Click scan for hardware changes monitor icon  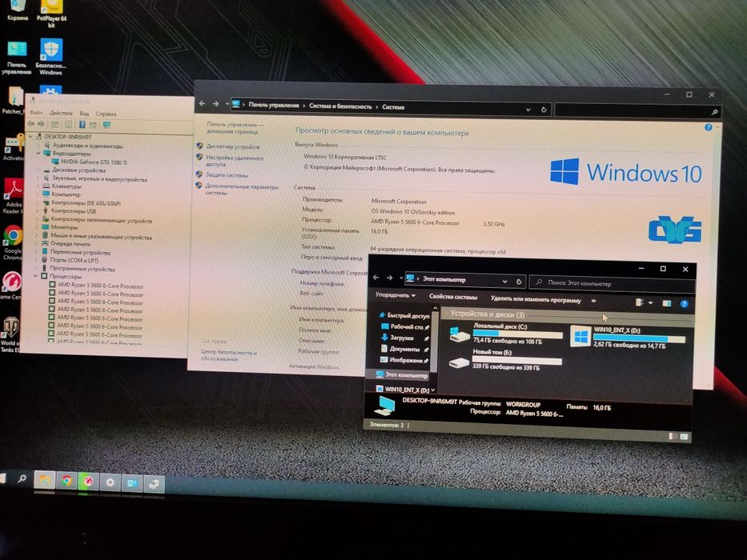[x=106, y=126]
